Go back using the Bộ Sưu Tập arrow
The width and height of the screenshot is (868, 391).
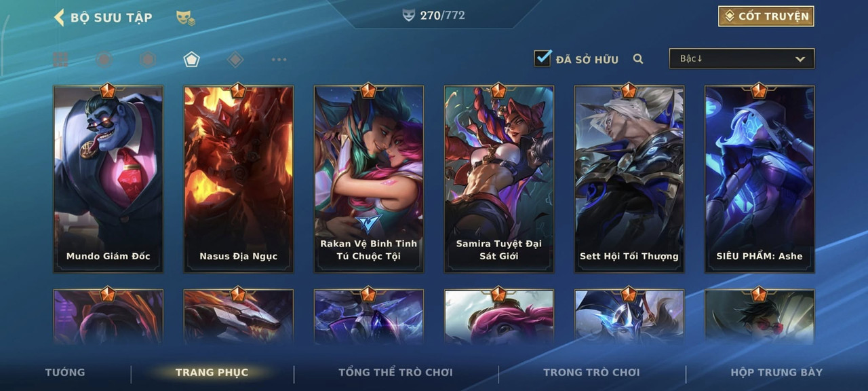59,18
